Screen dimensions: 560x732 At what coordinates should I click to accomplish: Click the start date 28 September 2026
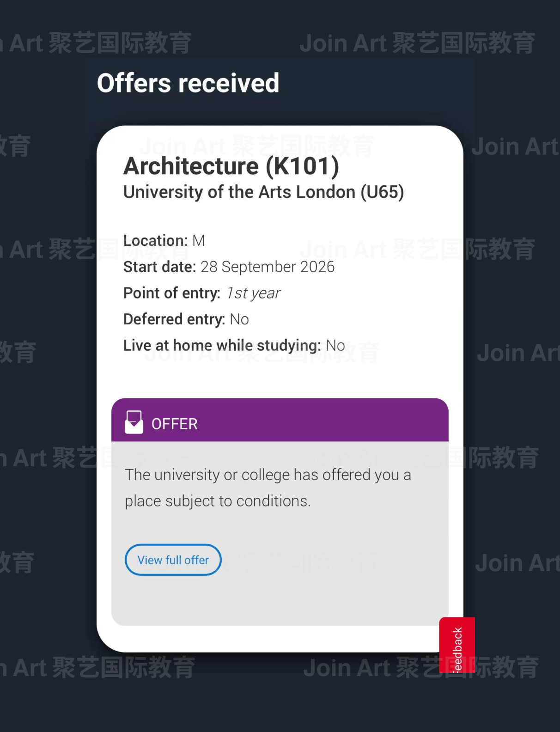pyautogui.click(x=268, y=267)
